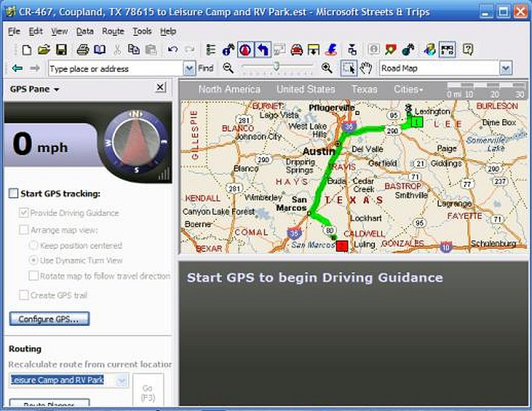Open the Route menu
This screenshot has height=411, width=532.
point(113,31)
